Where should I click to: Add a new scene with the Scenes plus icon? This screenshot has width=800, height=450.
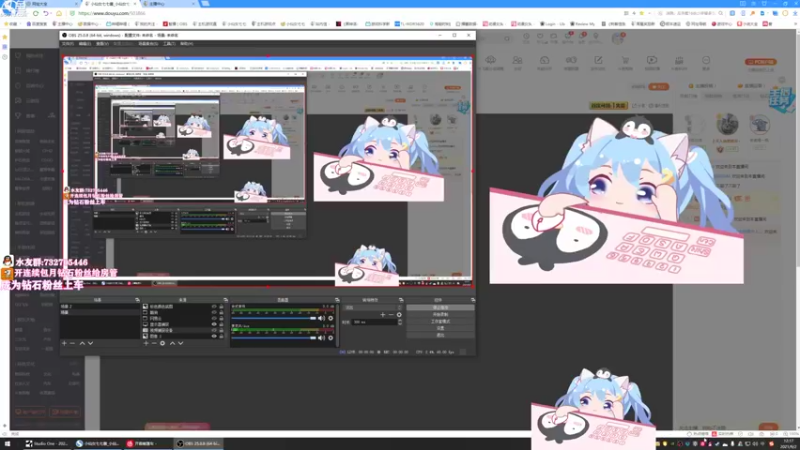(64, 343)
